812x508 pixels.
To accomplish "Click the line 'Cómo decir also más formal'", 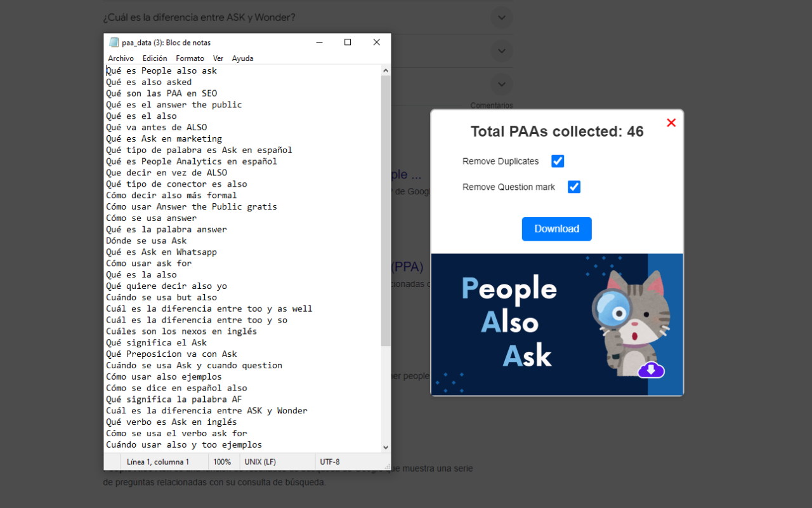I will [171, 195].
